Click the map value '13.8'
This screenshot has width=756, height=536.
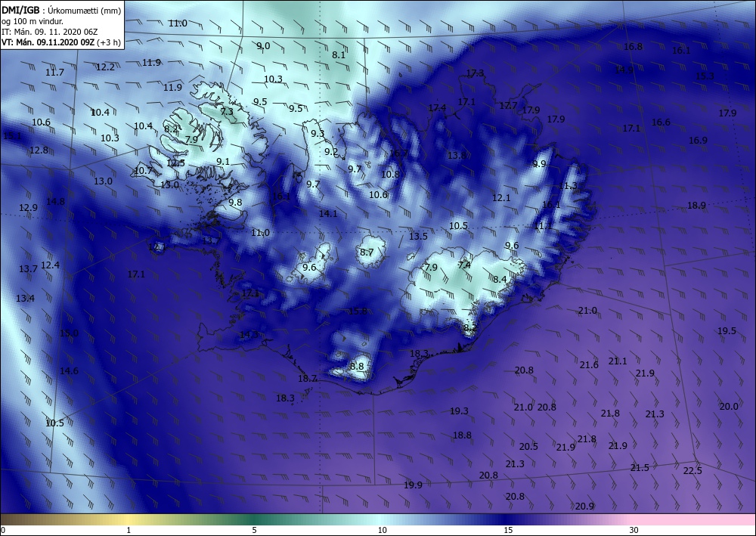[457, 155]
